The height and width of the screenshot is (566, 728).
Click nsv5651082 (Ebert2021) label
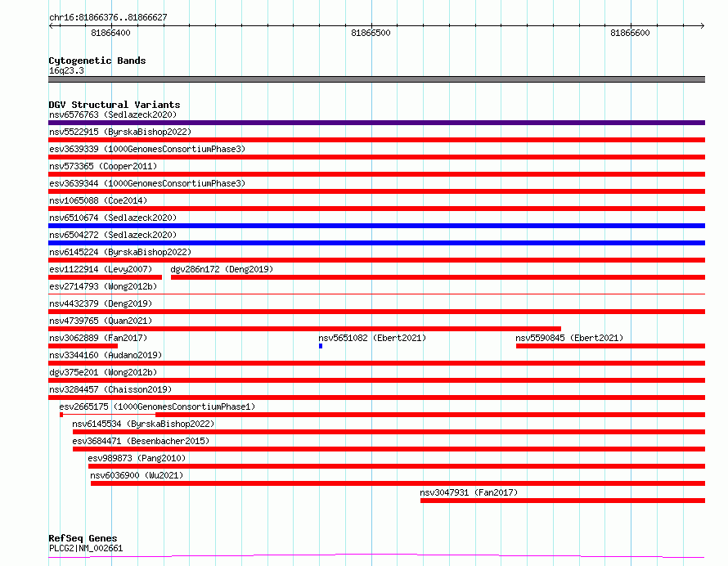click(372, 338)
